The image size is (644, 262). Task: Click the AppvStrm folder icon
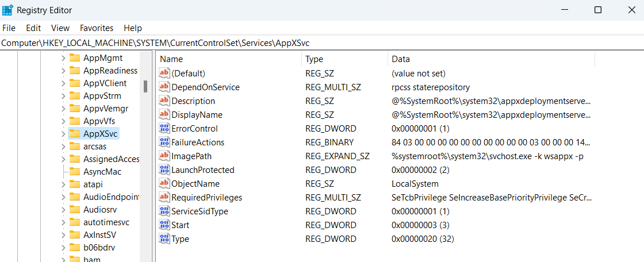tap(74, 96)
